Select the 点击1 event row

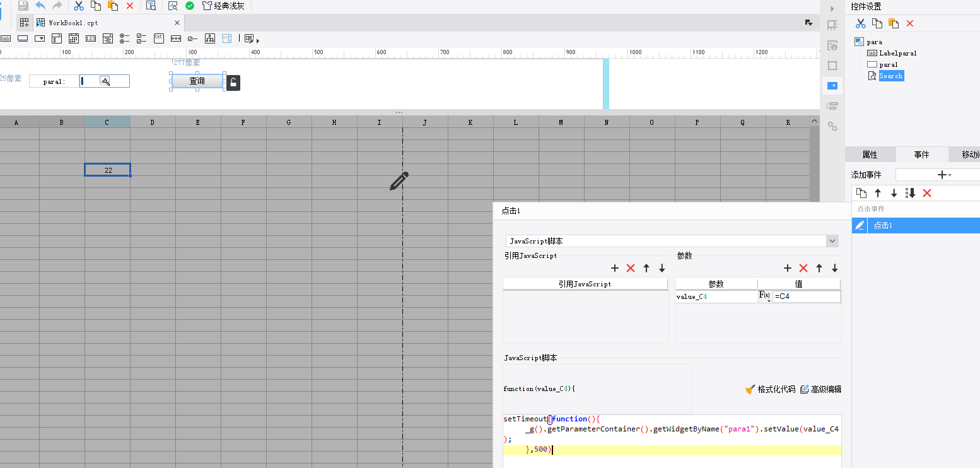tap(916, 225)
